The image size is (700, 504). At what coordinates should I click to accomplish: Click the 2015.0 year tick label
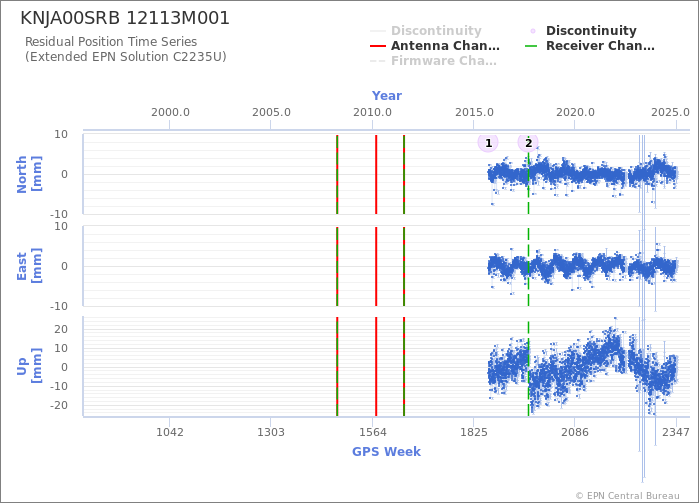(x=474, y=112)
